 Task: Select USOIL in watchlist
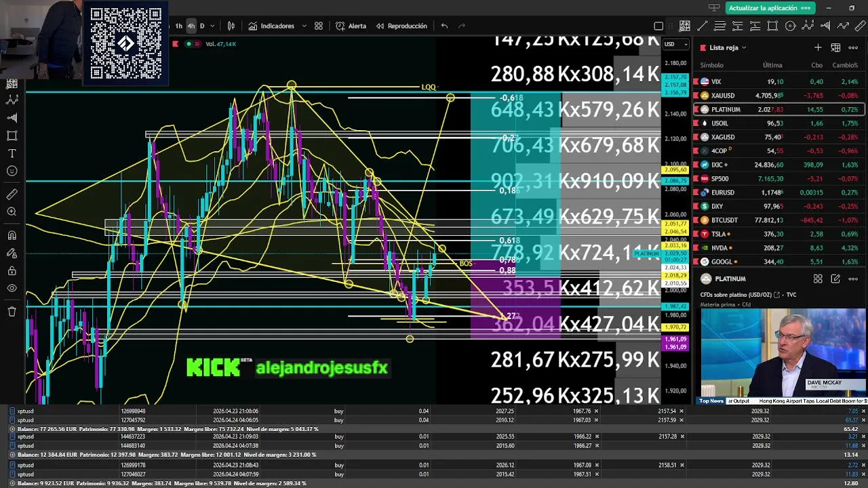[778, 123]
